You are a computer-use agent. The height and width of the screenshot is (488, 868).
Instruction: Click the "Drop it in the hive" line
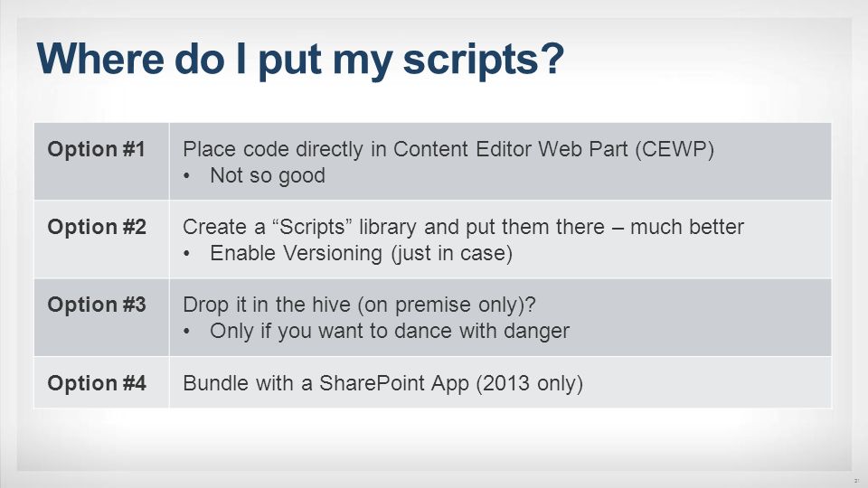pos(359,305)
